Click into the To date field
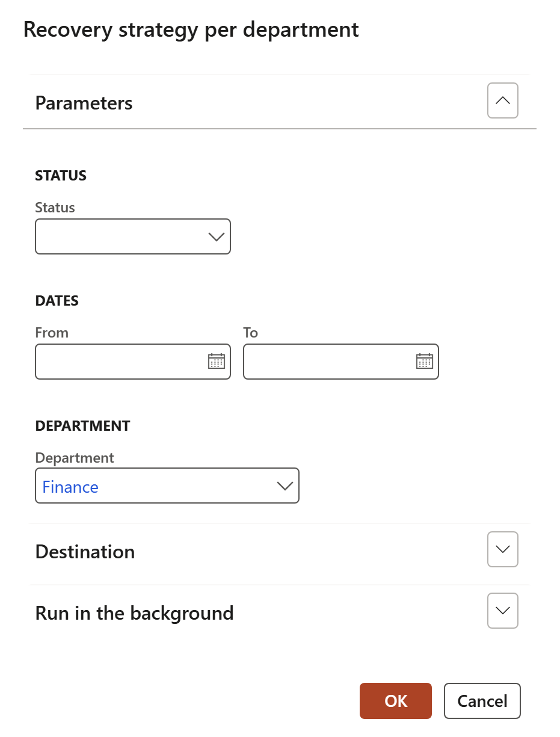This screenshot has height=737, width=560. coord(328,362)
